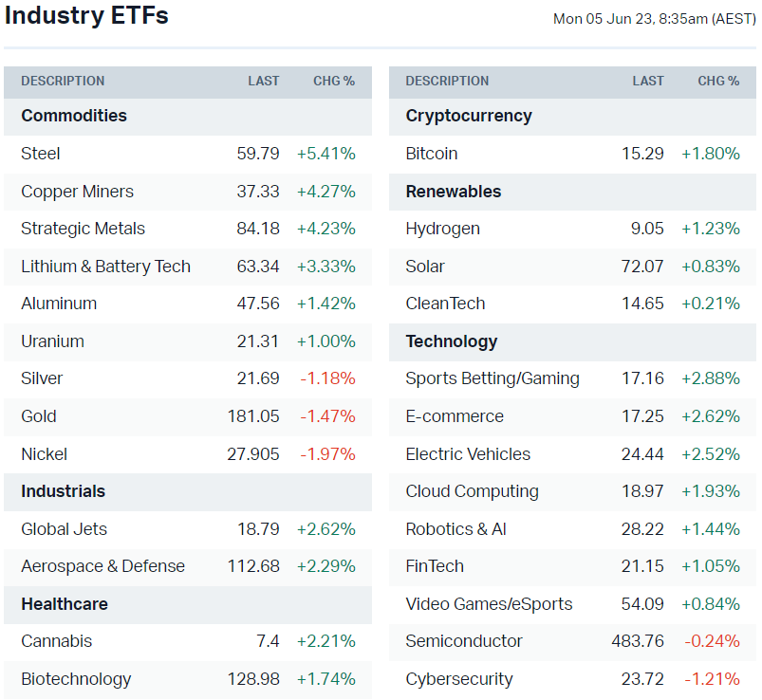Screen dimensions: 762x700
Task: Click the Renewables section heading
Action: 454,192
